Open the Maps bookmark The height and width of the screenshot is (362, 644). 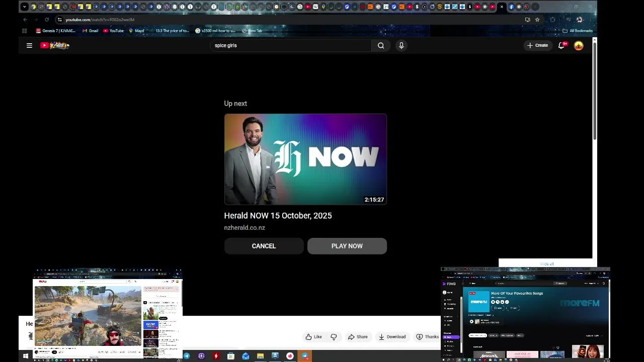pyautogui.click(x=136, y=31)
